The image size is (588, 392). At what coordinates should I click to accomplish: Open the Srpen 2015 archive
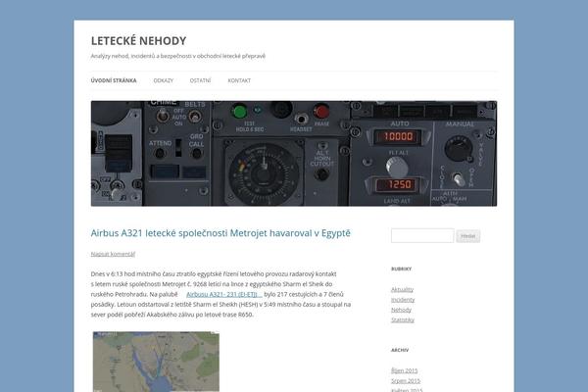[x=406, y=381]
